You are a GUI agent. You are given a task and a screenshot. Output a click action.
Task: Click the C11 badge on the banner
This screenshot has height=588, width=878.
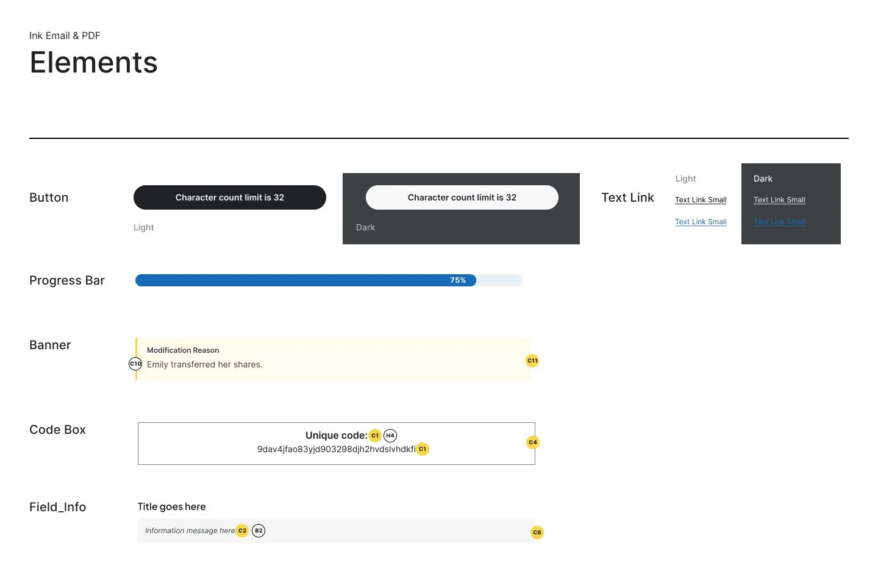[x=532, y=361]
